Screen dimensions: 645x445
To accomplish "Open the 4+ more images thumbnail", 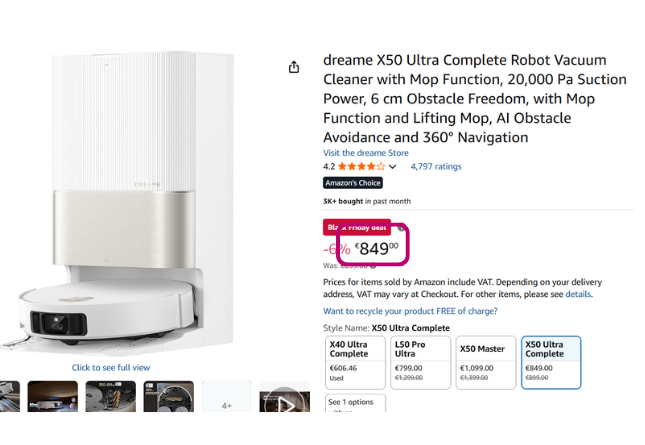I will coord(227,400).
